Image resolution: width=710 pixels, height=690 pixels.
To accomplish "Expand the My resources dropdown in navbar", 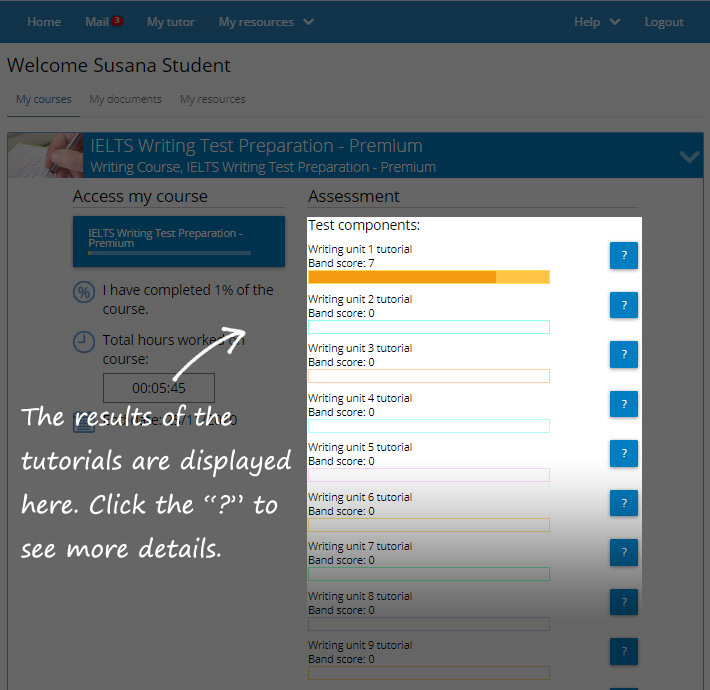I will tap(266, 22).
